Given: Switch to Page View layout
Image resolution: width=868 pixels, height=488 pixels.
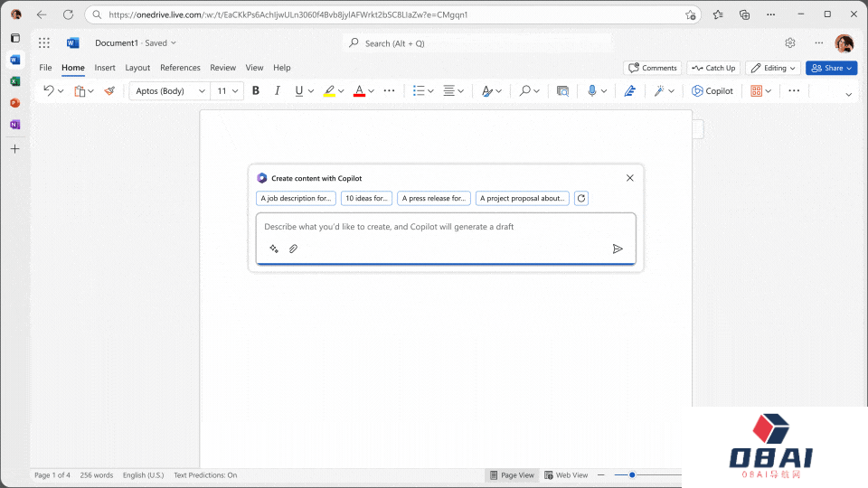Looking at the screenshot, I should pyautogui.click(x=512, y=475).
